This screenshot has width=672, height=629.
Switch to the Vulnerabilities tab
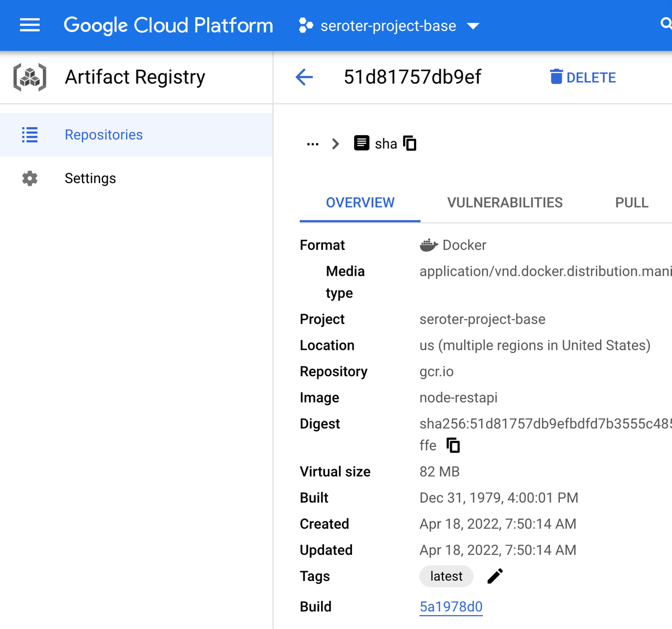(505, 203)
